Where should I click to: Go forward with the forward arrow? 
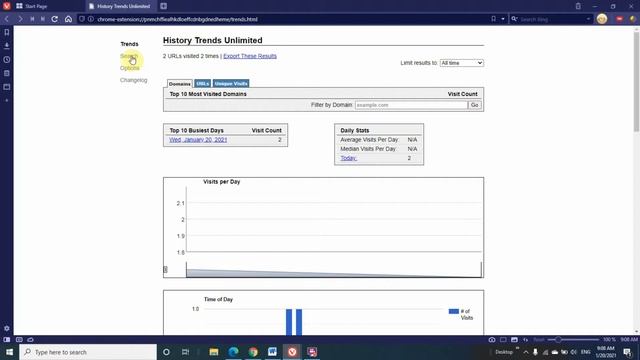pos(20,19)
